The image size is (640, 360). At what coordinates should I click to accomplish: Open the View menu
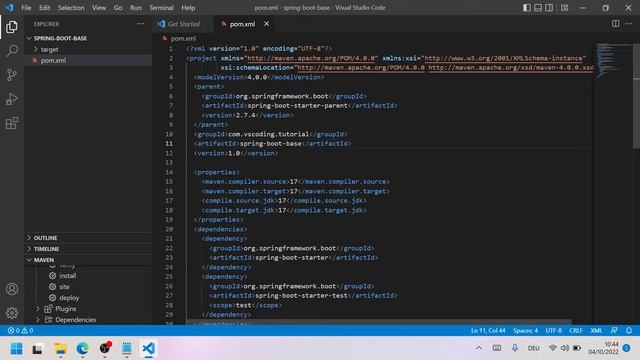click(x=99, y=8)
